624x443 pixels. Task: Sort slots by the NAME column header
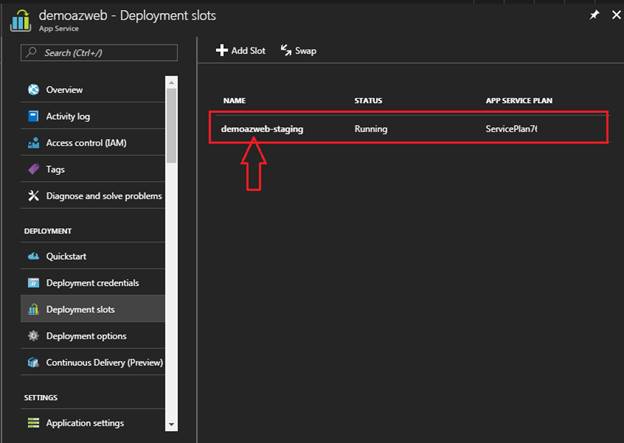pos(234,101)
